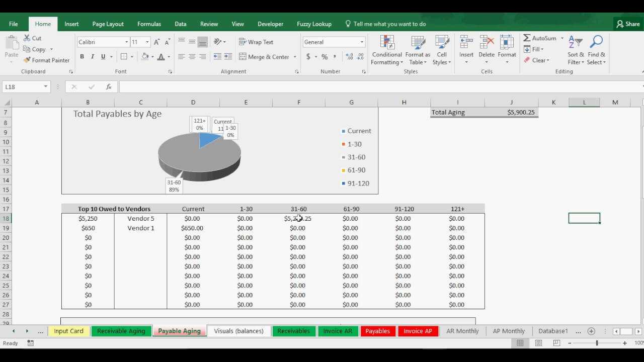
Task: Toggle Italic formatting
Action: tap(93, 57)
